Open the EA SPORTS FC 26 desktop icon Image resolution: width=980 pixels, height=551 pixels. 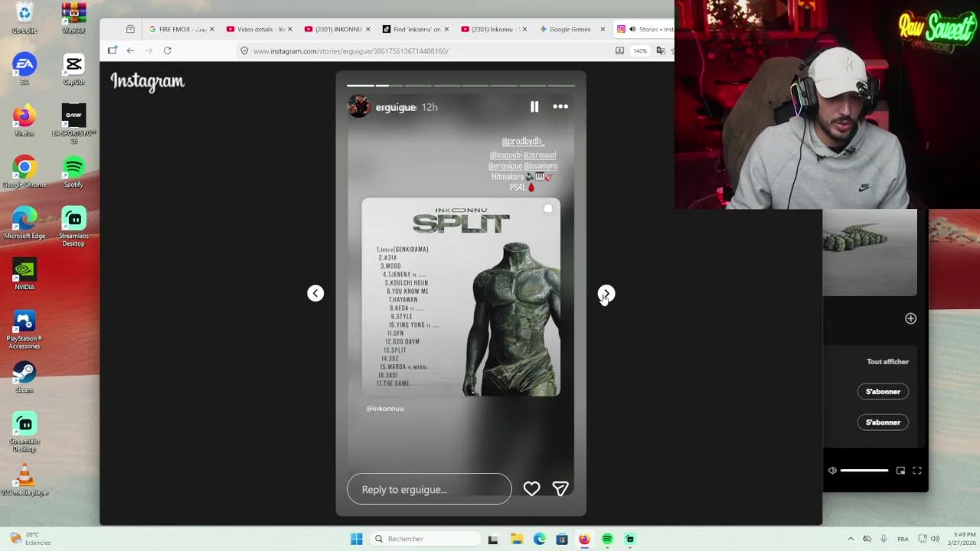coord(73,122)
